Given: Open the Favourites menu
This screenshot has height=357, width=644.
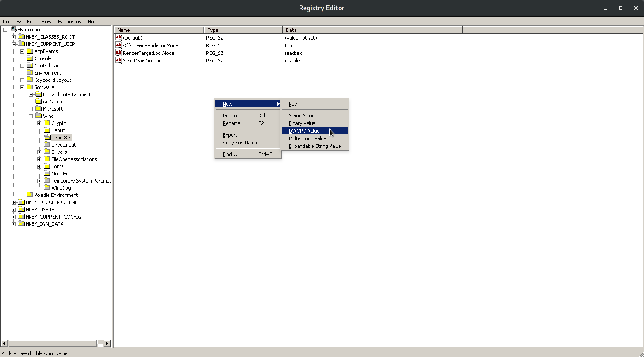Looking at the screenshot, I should [x=70, y=22].
